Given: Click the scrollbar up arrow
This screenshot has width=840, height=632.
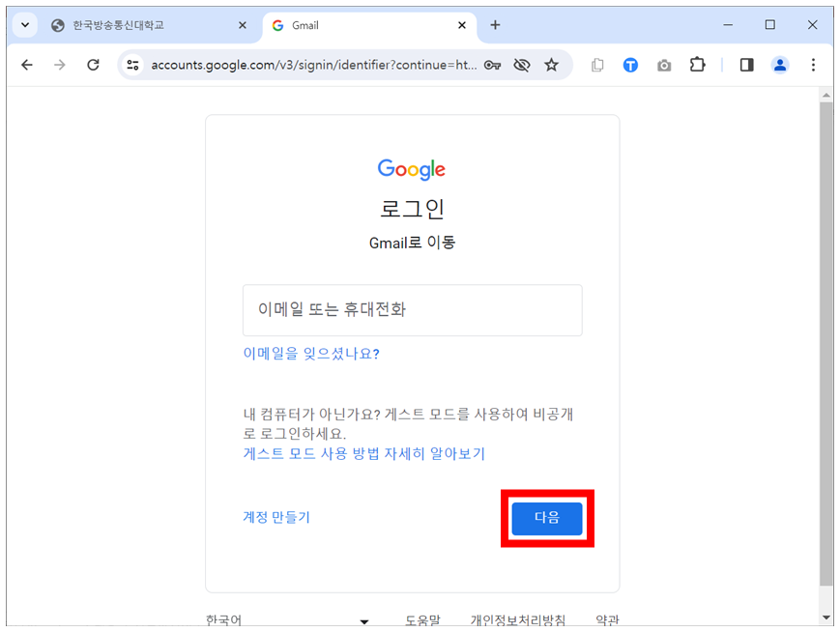Looking at the screenshot, I should (x=826, y=96).
